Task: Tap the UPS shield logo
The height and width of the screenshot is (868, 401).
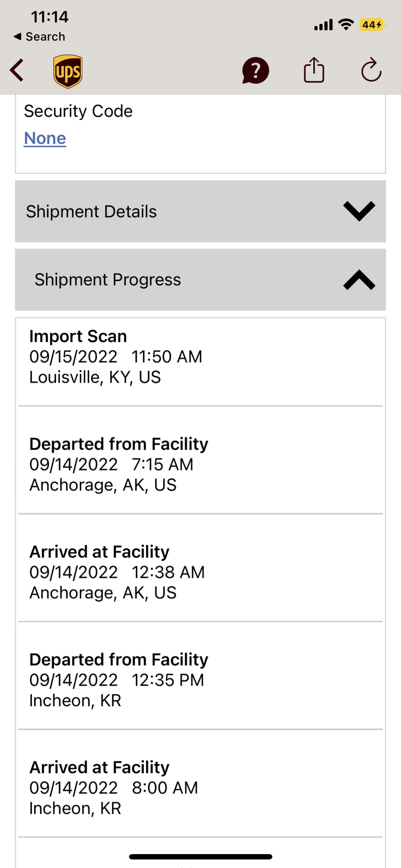Action: [68, 72]
